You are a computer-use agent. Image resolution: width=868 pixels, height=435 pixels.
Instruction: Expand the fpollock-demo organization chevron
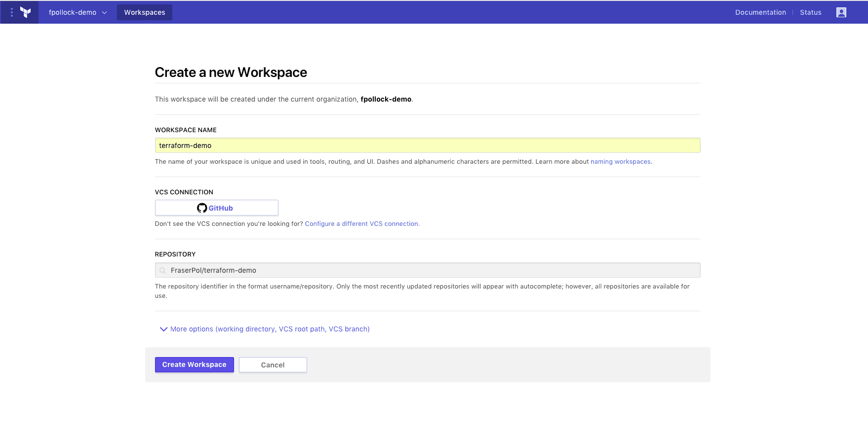[x=105, y=13]
